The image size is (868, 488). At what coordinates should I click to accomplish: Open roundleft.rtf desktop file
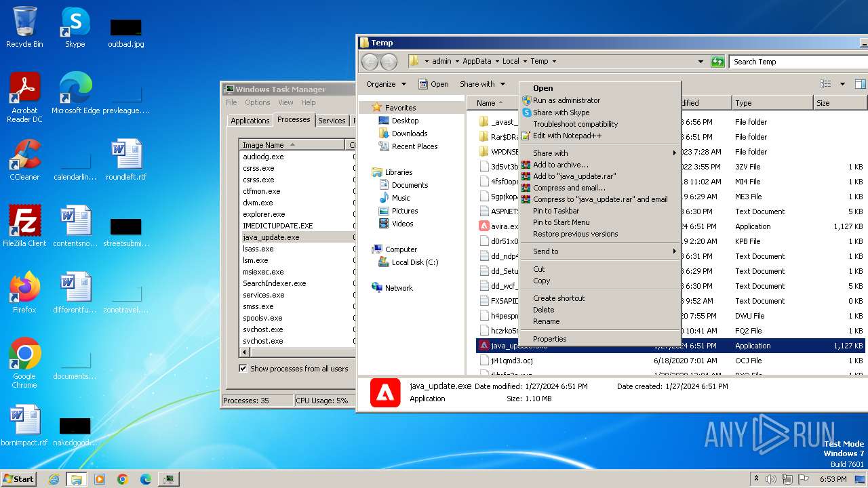point(126,159)
